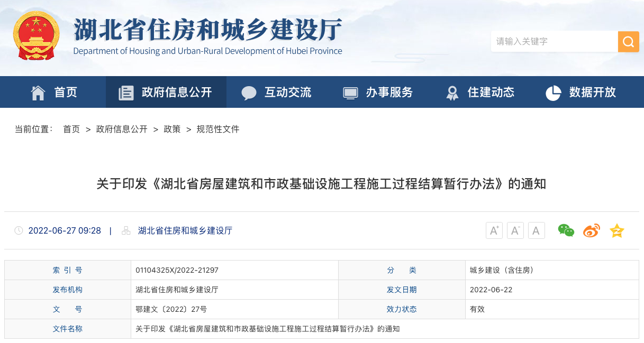Go to 办事服务 section

tap(378, 92)
